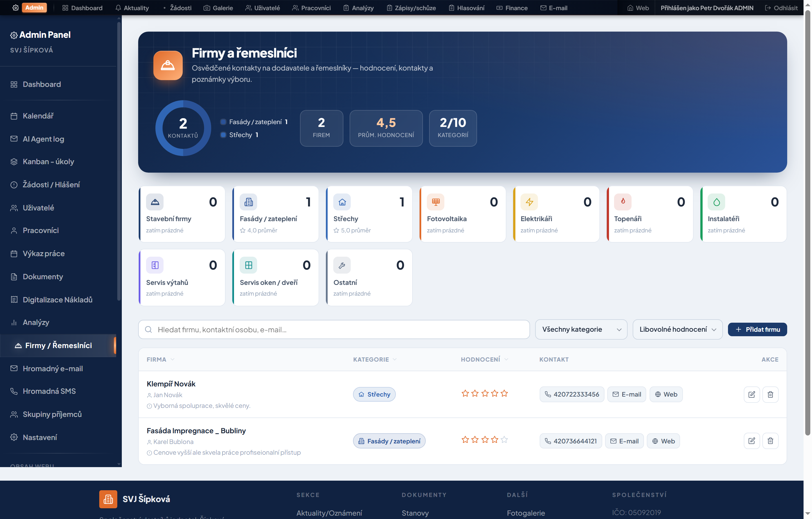Open the Všechny kategorie dropdown
Viewport: 812px width, 519px height.
click(x=581, y=329)
